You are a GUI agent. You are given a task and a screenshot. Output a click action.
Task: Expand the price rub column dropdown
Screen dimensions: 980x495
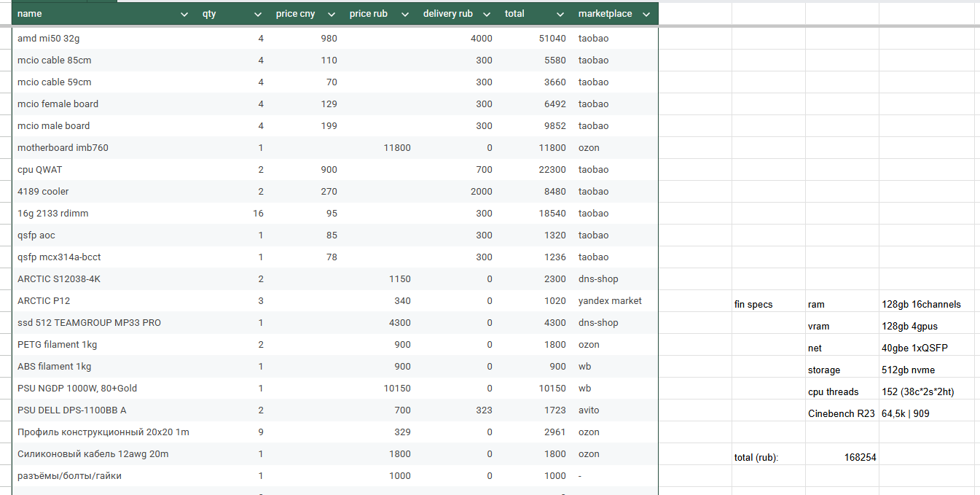click(x=405, y=15)
